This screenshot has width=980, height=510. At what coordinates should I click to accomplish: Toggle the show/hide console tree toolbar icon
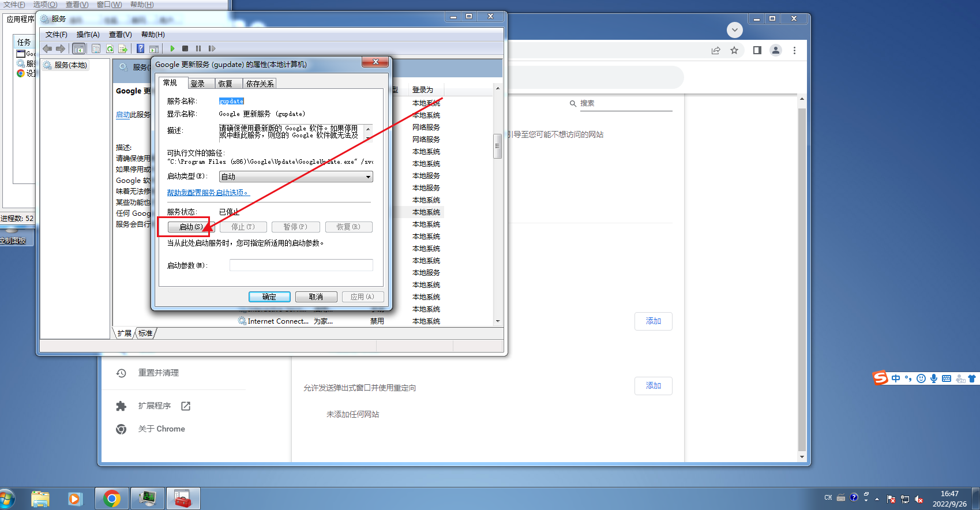coord(79,48)
